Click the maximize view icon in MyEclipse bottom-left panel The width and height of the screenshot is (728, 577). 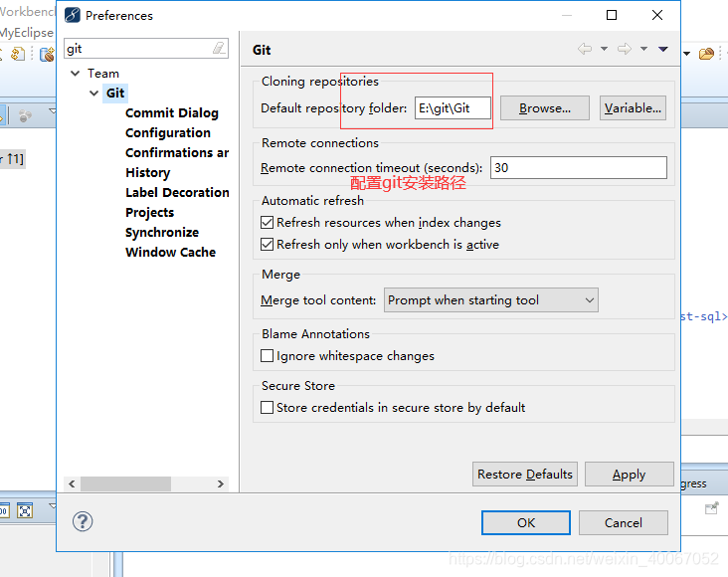(25, 510)
